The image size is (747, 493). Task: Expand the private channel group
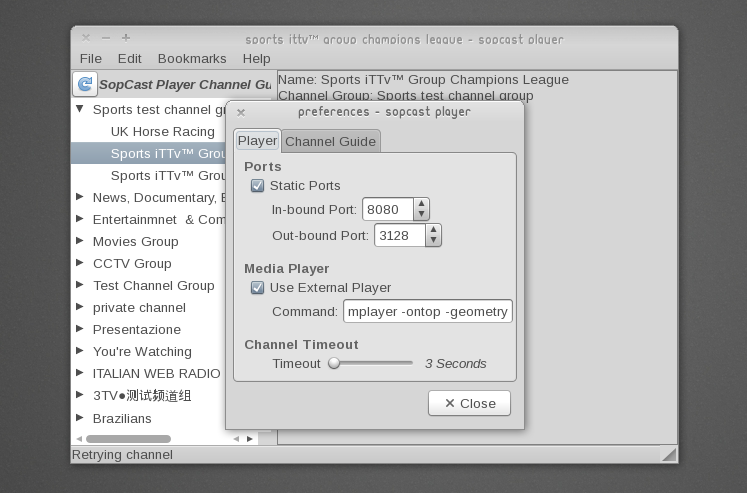[x=80, y=307]
